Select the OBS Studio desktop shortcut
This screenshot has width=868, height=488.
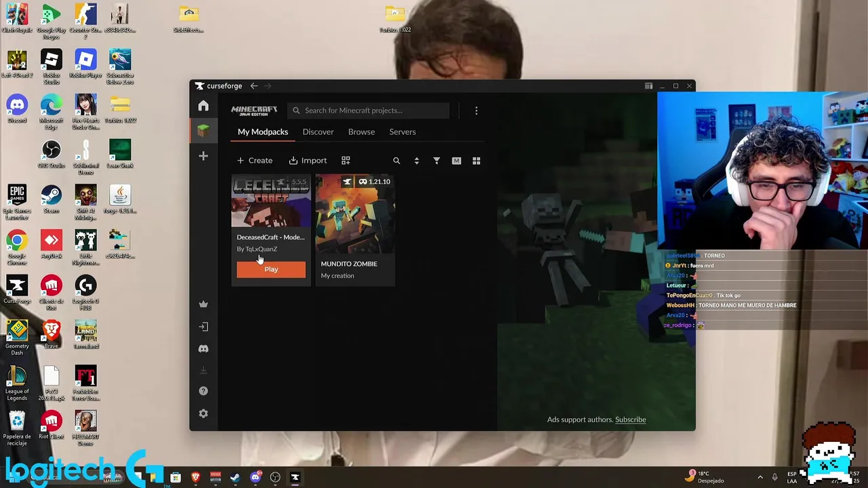tap(52, 155)
